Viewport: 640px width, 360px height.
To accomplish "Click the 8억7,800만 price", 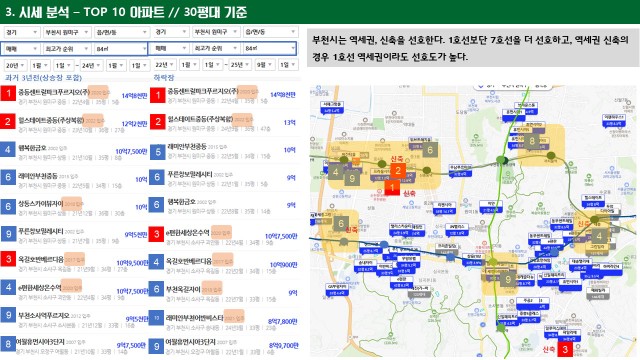I will point(283,322).
